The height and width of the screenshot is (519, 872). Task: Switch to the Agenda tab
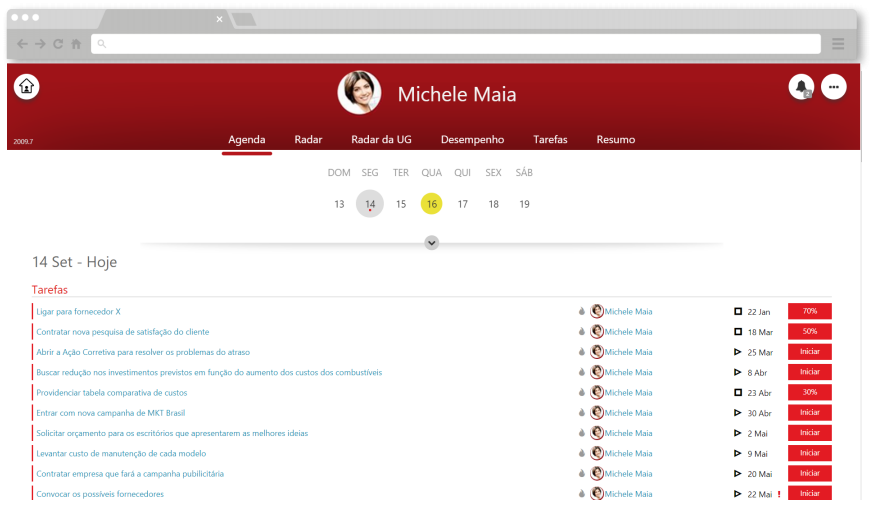(x=246, y=140)
